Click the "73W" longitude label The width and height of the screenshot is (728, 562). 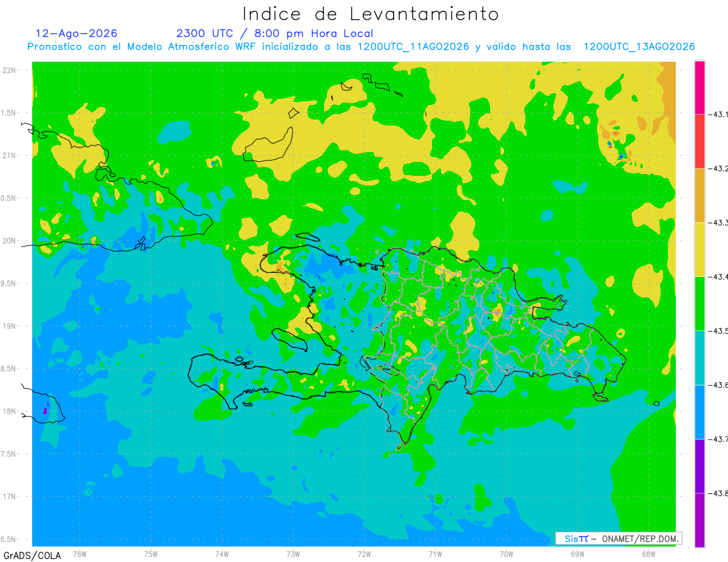(293, 554)
